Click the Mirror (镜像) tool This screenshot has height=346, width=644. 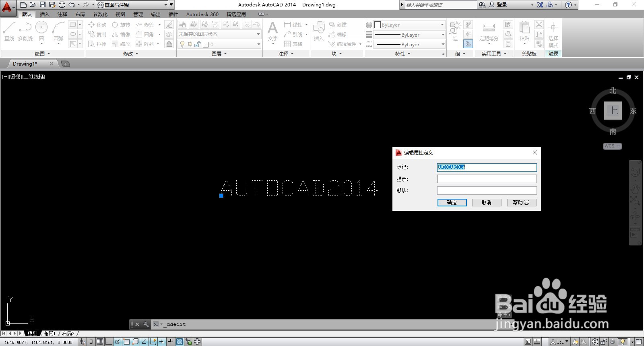click(x=121, y=34)
